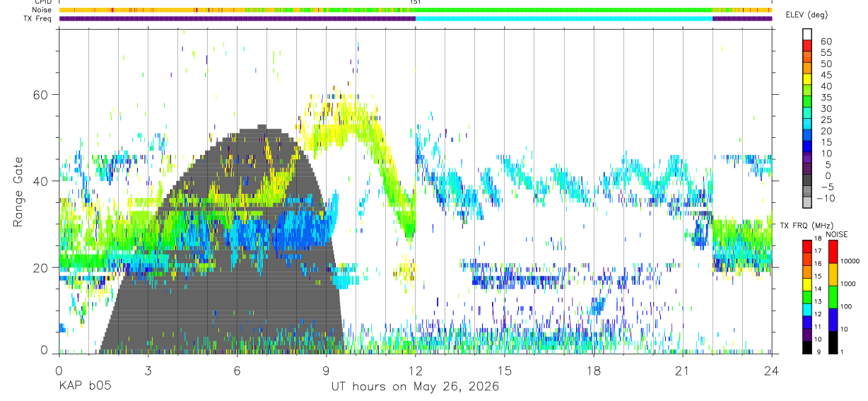The width and height of the screenshot is (868, 401).
Task: Click the black segment of the TX FRQ colorbar
Action: click(807, 347)
